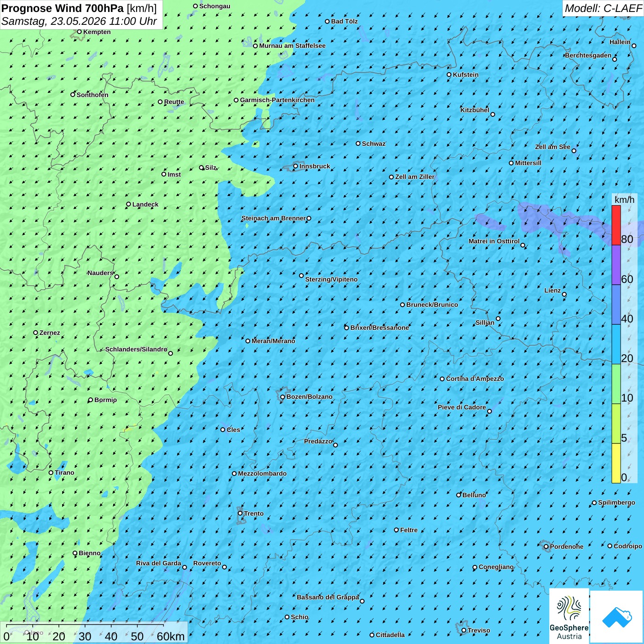Click the green 10-20 km/h legend swatch

(616, 384)
